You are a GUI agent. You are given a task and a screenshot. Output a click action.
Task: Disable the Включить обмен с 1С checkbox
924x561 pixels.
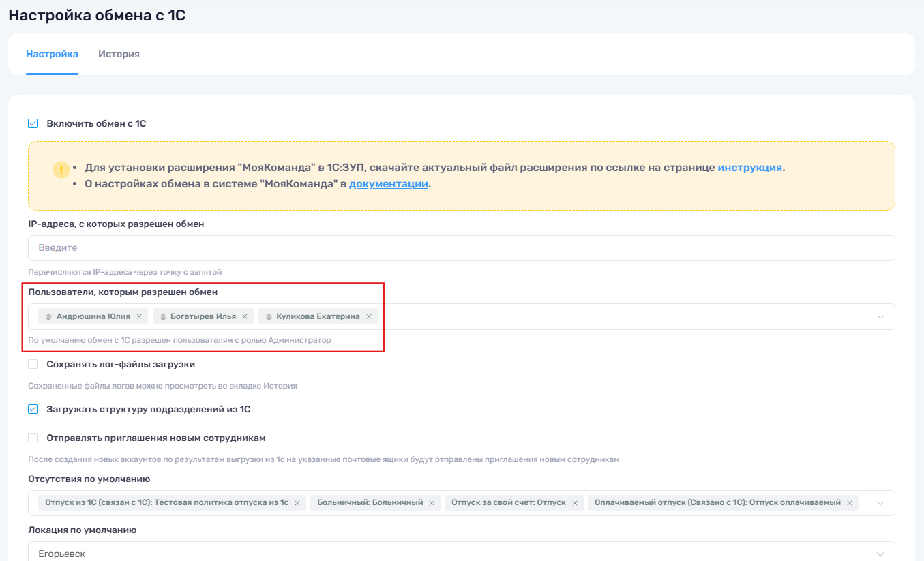(x=33, y=123)
